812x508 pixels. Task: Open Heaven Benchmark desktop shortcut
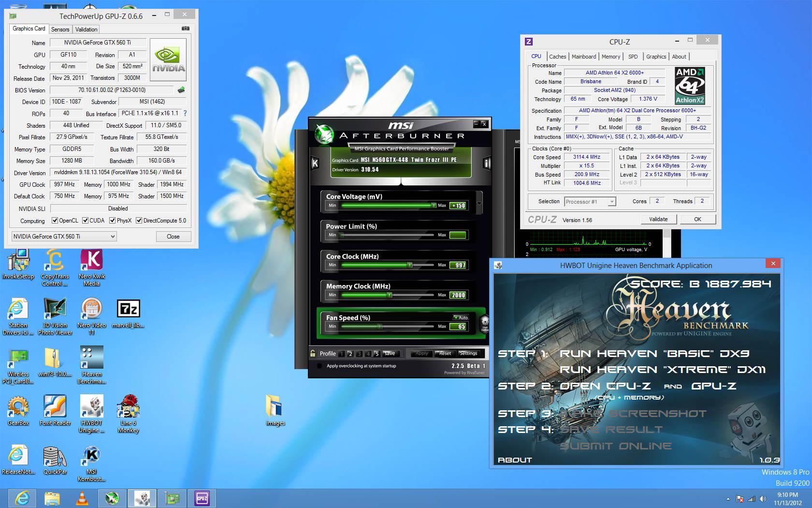point(91,365)
